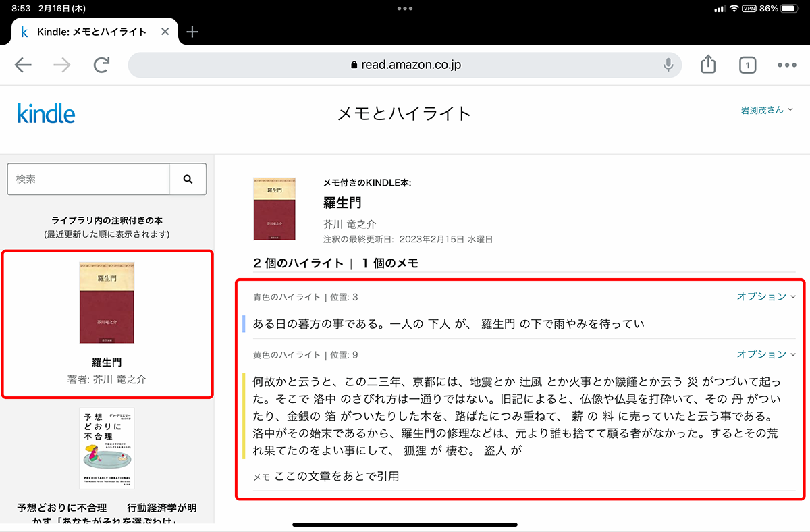This screenshot has width=810, height=532.
Task: Click the 羅生門 cover in the main panel
Action: (275, 209)
